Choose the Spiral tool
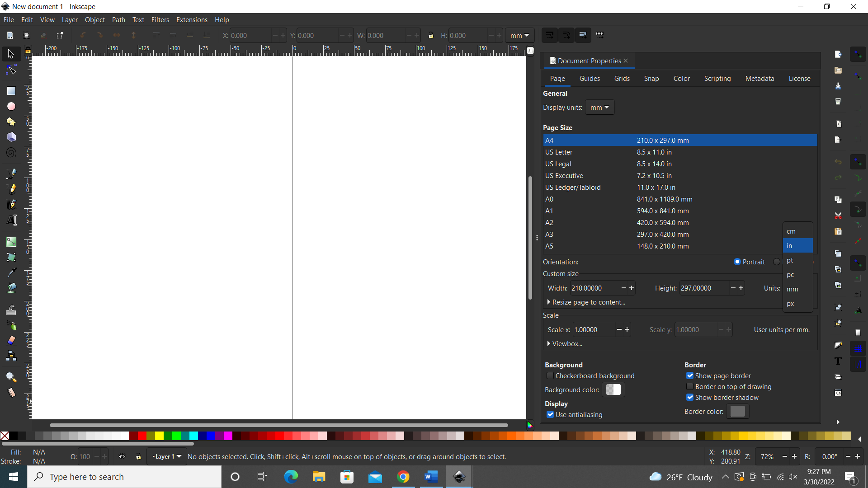868x488 pixels. [11, 152]
